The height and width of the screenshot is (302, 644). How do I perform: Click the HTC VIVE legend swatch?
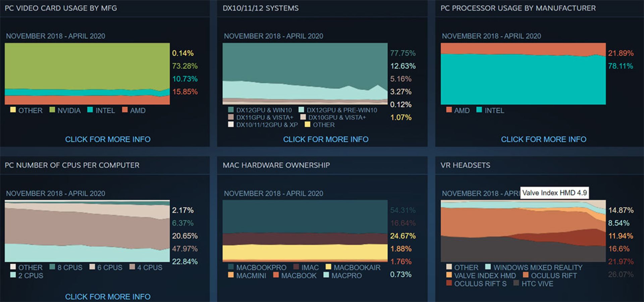516,283
